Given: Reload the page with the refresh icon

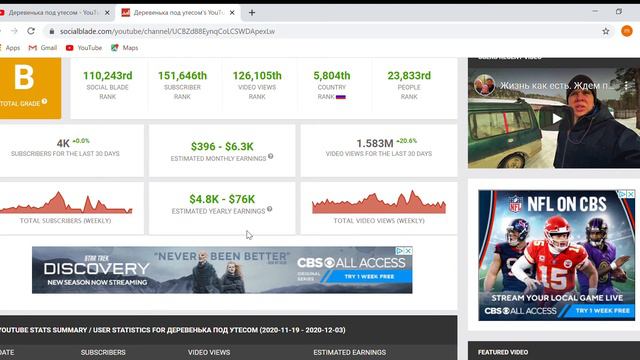Looking at the screenshot, I should coord(31,31).
